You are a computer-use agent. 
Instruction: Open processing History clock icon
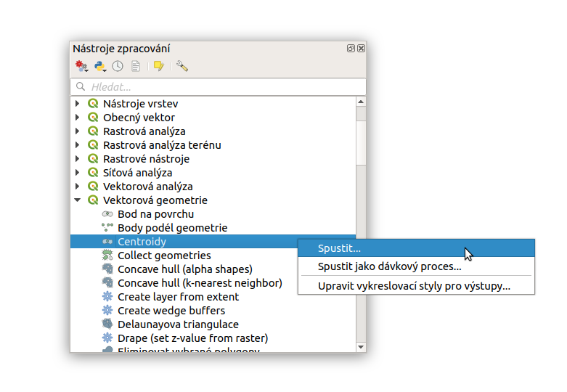[x=118, y=66]
